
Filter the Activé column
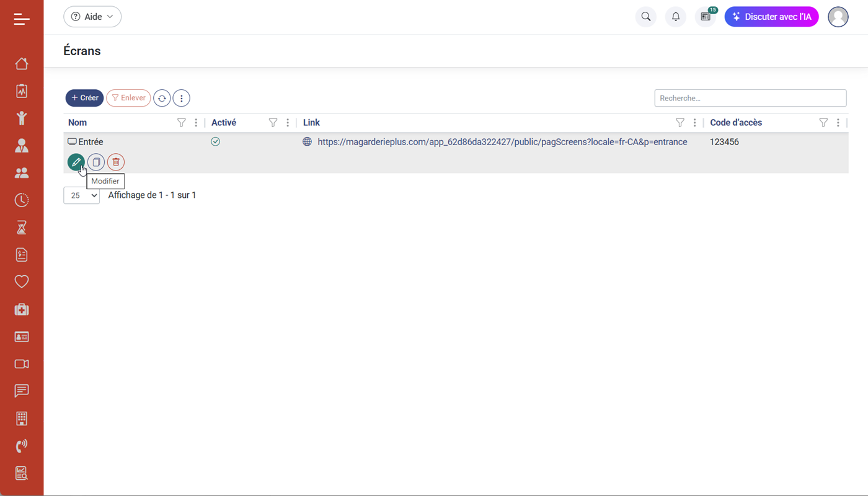click(x=273, y=123)
